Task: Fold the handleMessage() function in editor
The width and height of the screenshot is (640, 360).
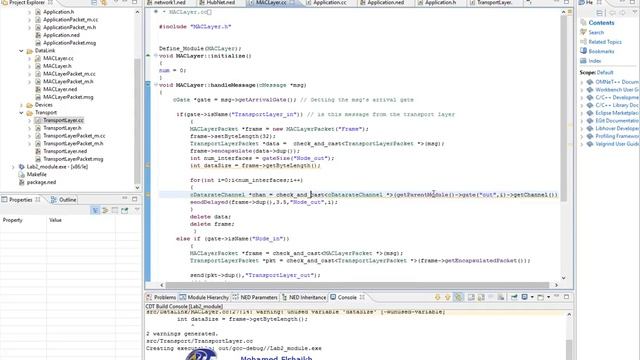Action: [156, 85]
